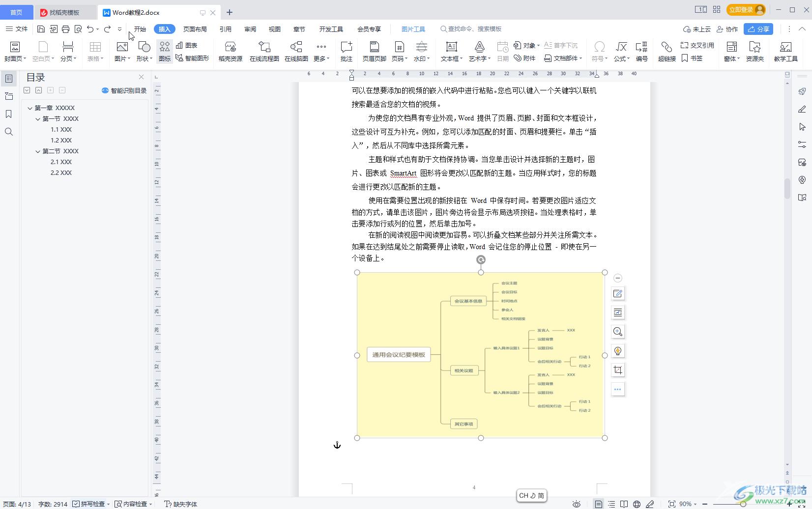Collapse the ribbon with the top-right chevron
This screenshot has width=812, height=509.
coord(802,29)
